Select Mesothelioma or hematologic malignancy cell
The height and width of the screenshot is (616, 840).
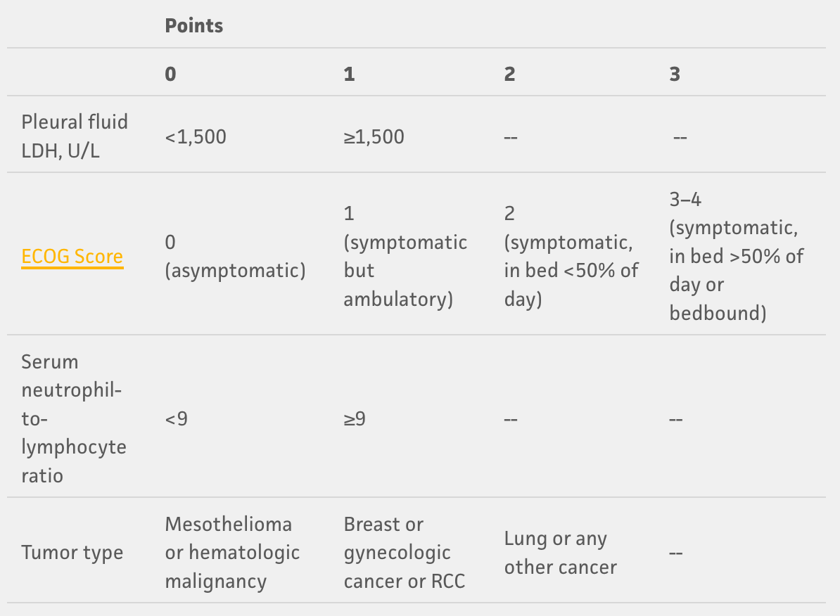point(232,553)
